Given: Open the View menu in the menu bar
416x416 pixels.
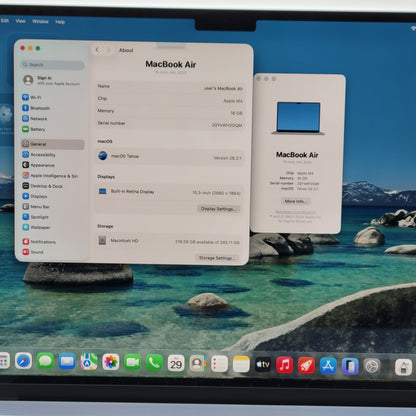Looking at the screenshot, I should 20,21.
